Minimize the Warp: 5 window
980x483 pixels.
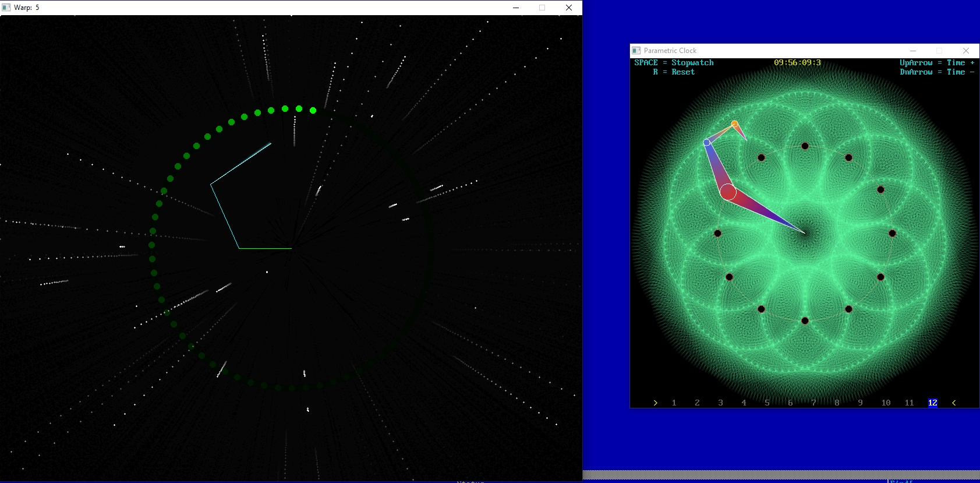[x=516, y=8]
